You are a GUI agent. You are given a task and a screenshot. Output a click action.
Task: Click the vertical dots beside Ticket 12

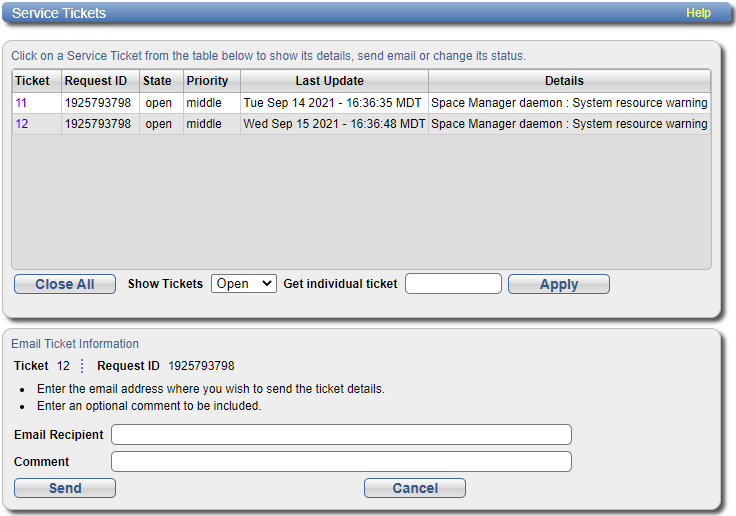coord(82,366)
